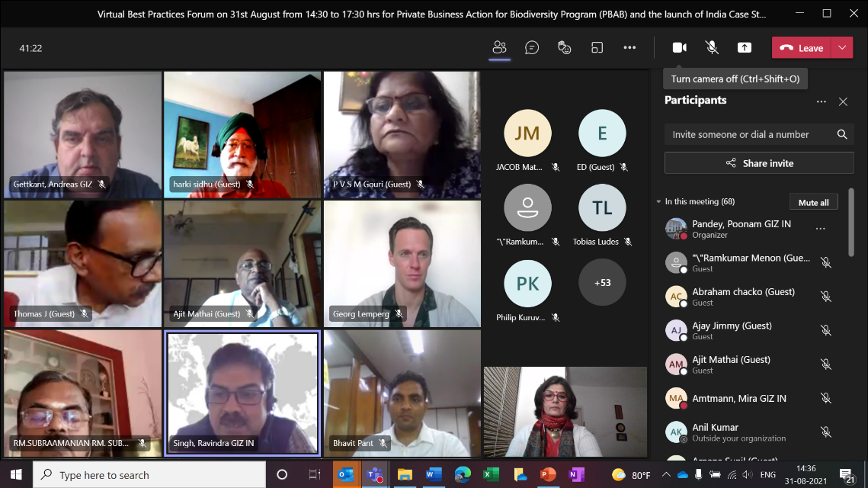Collapse the 'In this meeting (68)' section
This screenshot has width=868, height=488.
pos(658,202)
